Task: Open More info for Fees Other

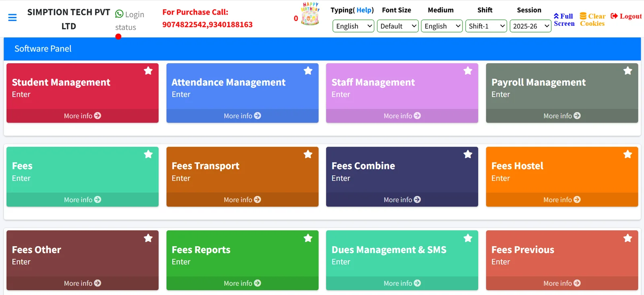Action: click(83, 283)
